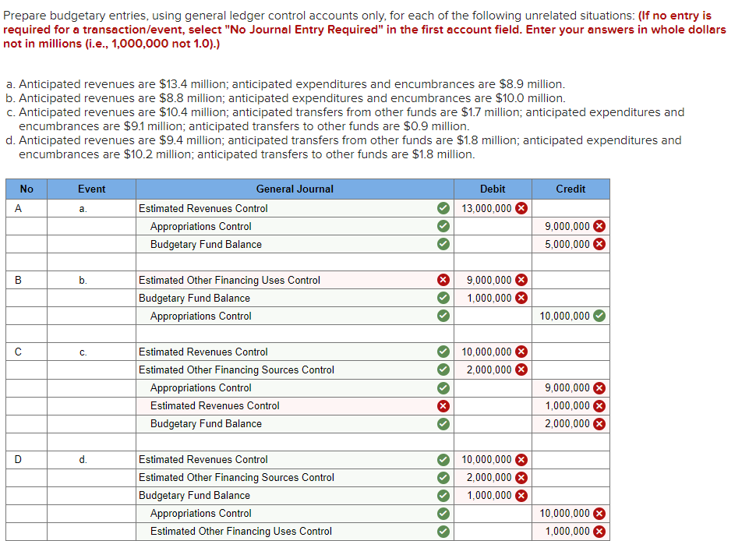
Task: Click event label 'd.' in the Event column
Action: click(x=83, y=459)
